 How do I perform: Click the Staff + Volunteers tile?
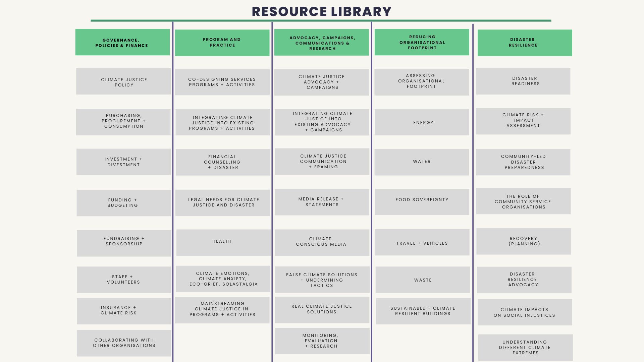124,280
